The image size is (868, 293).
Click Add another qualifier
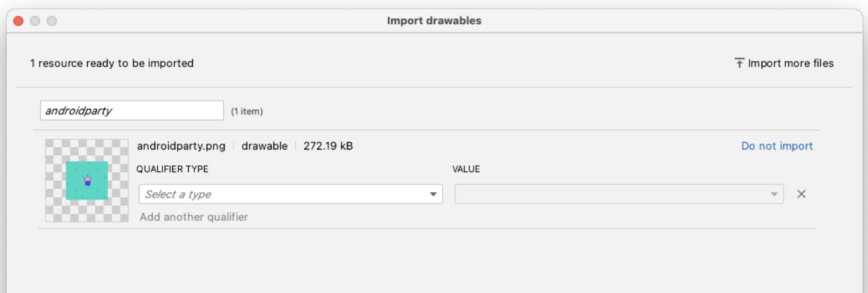(194, 217)
